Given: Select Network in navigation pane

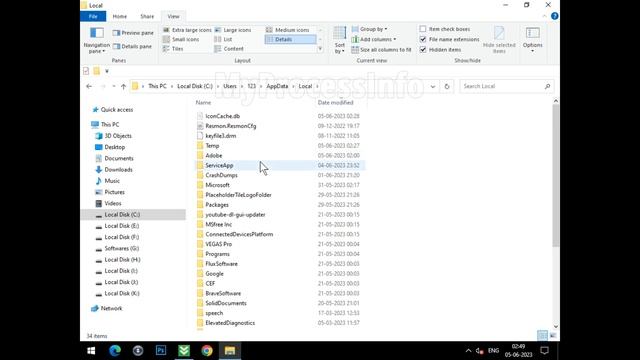Looking at the screenshot, I should click(x=111, y=308).
